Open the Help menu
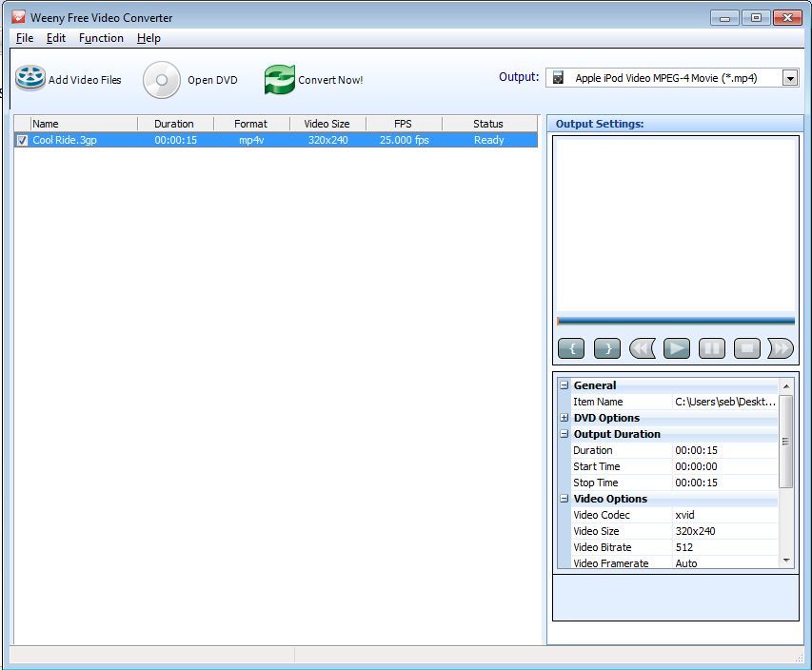Image resolution: width=812 pixels, height=670 pixels. 149,38
